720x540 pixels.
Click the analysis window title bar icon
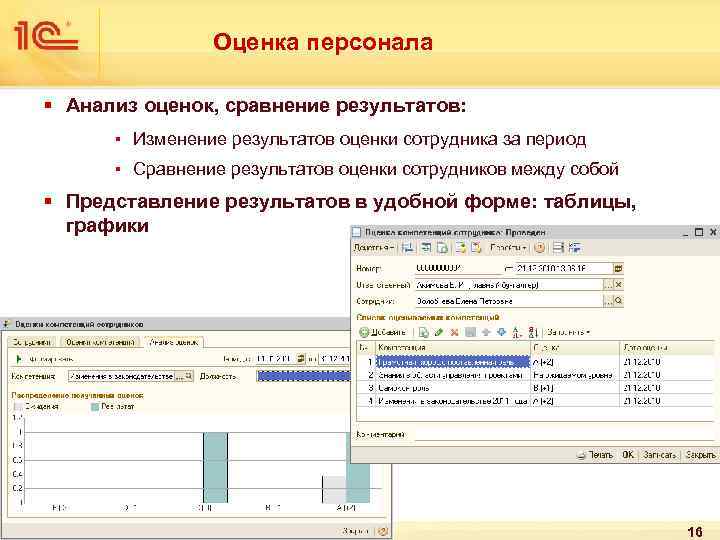tap(6, 324)
